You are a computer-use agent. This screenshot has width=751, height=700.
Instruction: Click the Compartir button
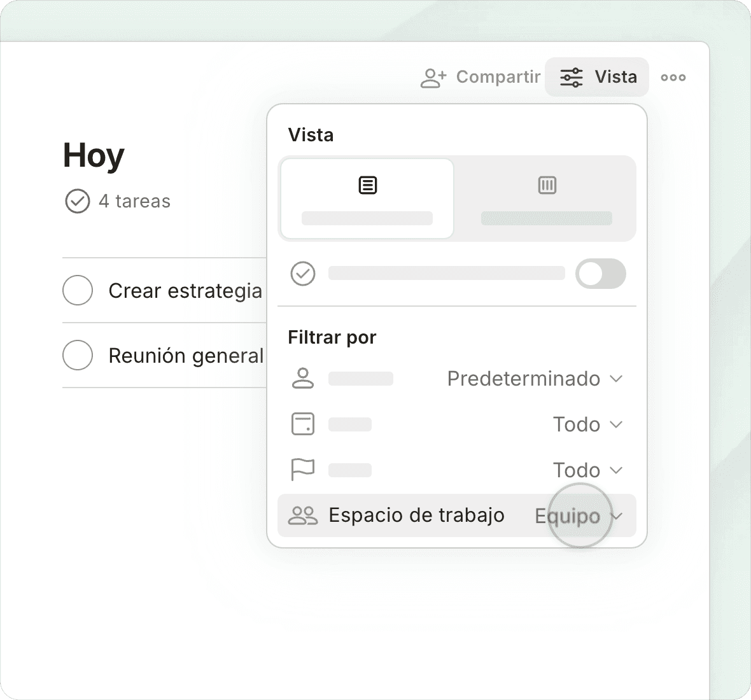point(498,77)
